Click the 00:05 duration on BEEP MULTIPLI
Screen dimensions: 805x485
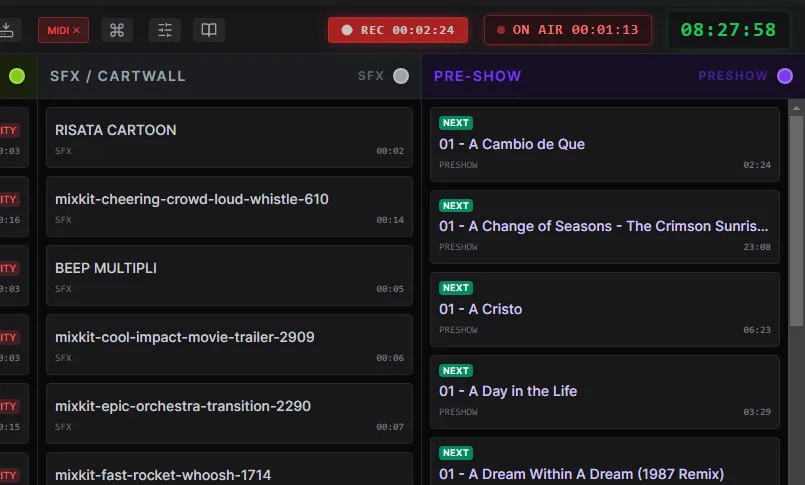[390, 289]
